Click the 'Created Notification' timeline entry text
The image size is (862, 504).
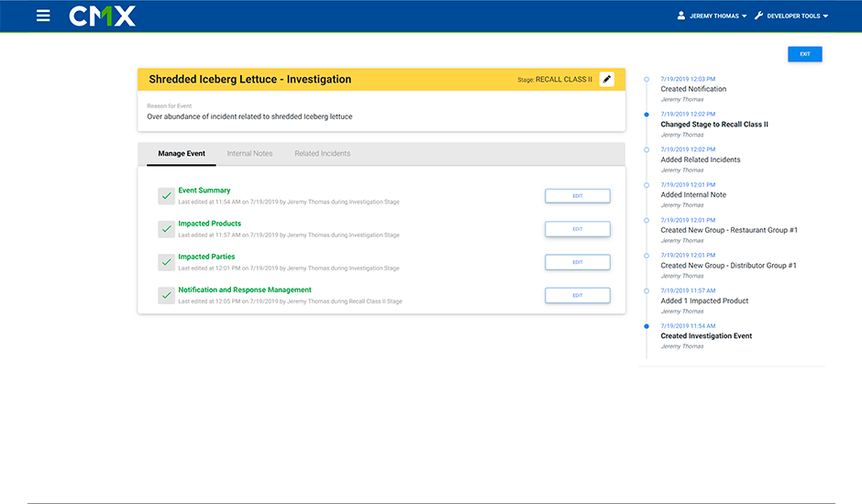(693, 89)
